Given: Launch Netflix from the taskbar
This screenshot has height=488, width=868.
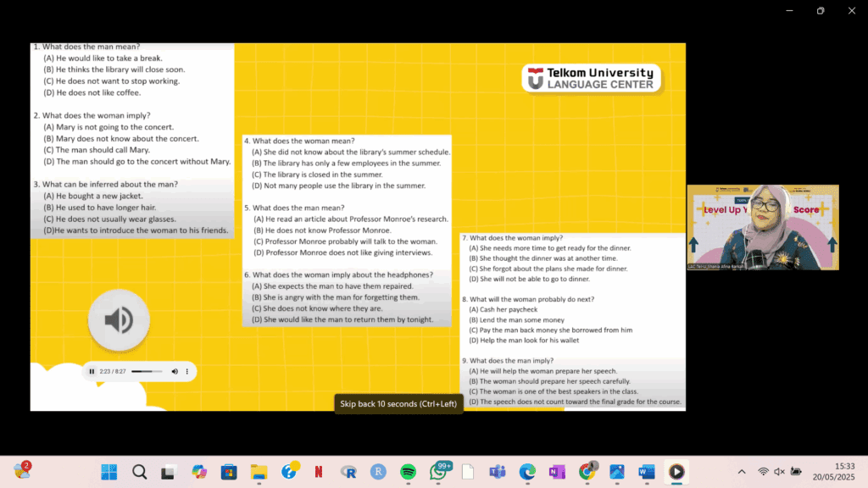Looking at the screenshot, I should coord(319,472).
